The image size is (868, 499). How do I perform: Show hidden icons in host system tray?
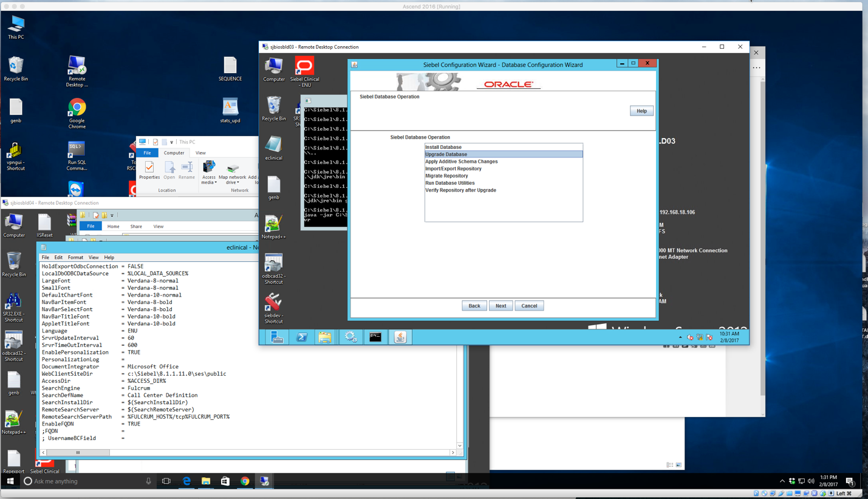(782, 481)
